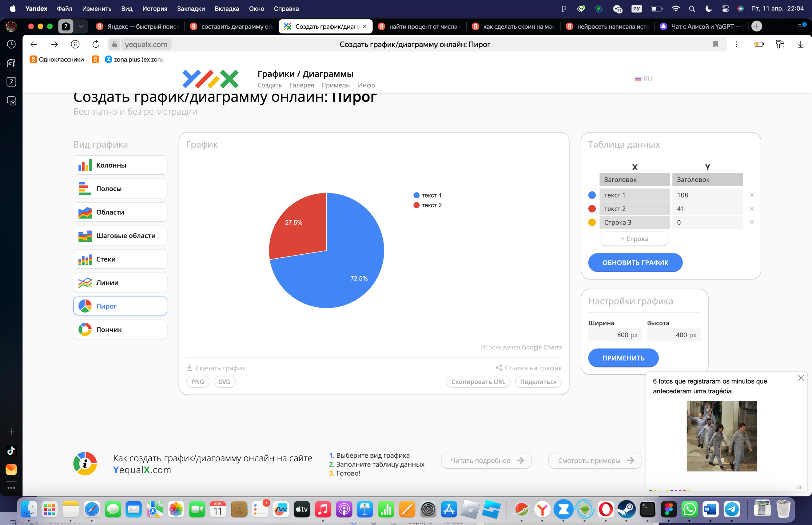The width and height of the screenshot is (812, 525).
Task: Open browser downloads
Action: (800, 44)
